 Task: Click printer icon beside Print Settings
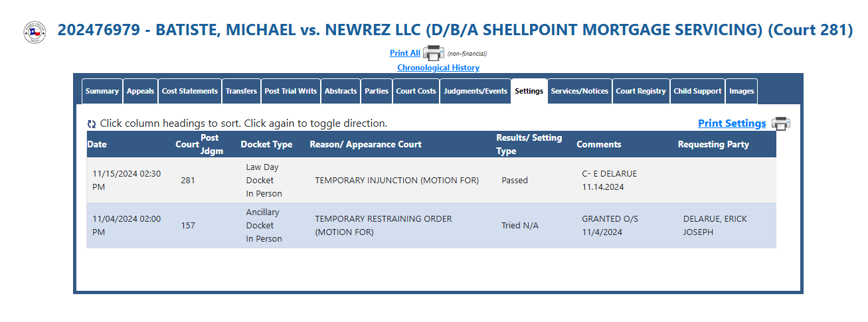click(x=780, y=123)
